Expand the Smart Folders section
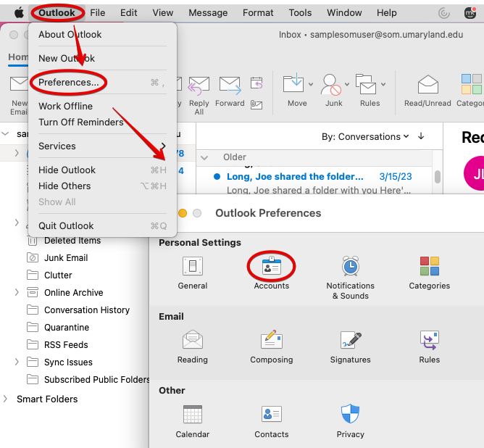This screenshot has height=448, width=484. (7, 399)
